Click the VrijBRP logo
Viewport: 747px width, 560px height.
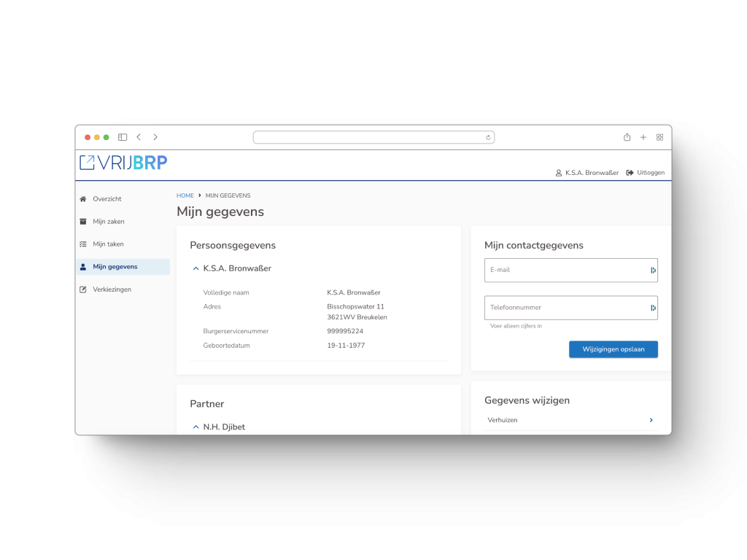coord(123,163)
